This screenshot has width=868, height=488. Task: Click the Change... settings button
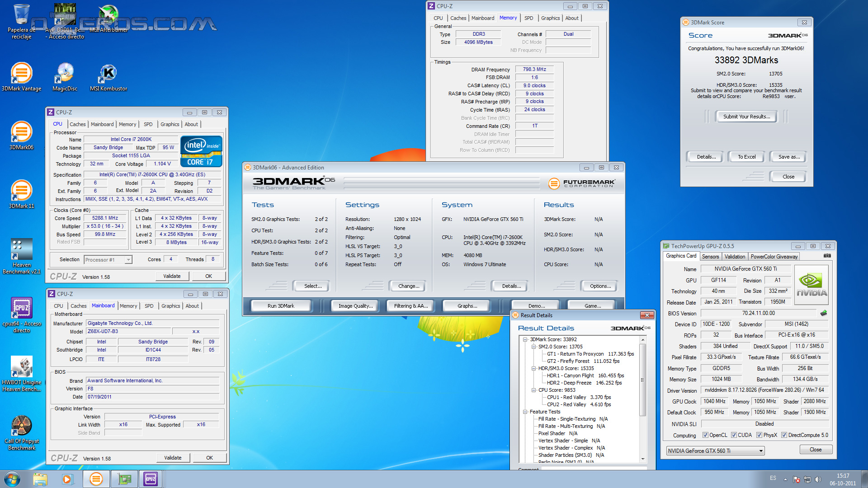[x=409, y=286]
